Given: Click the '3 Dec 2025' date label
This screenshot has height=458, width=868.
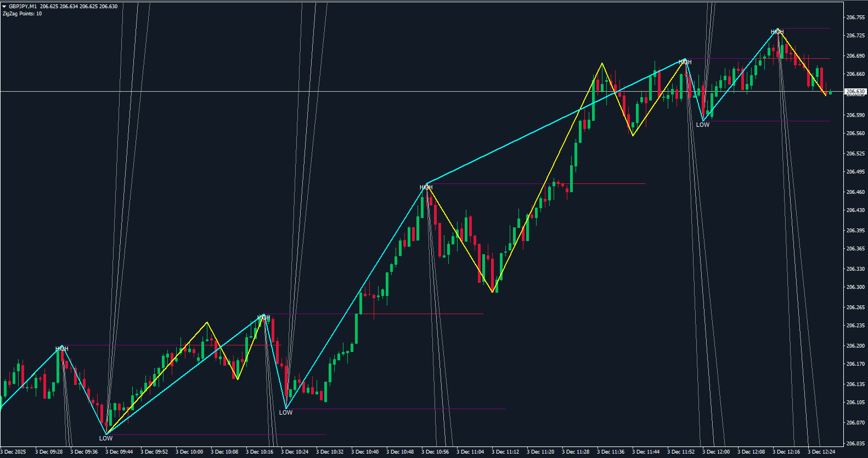Looking at the screenshot, I should pos(13,452).
